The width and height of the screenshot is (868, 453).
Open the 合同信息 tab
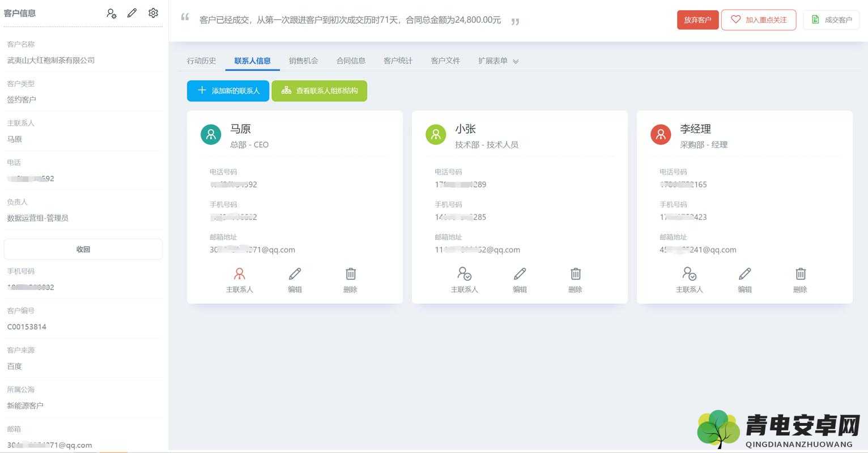coord(351,61)
